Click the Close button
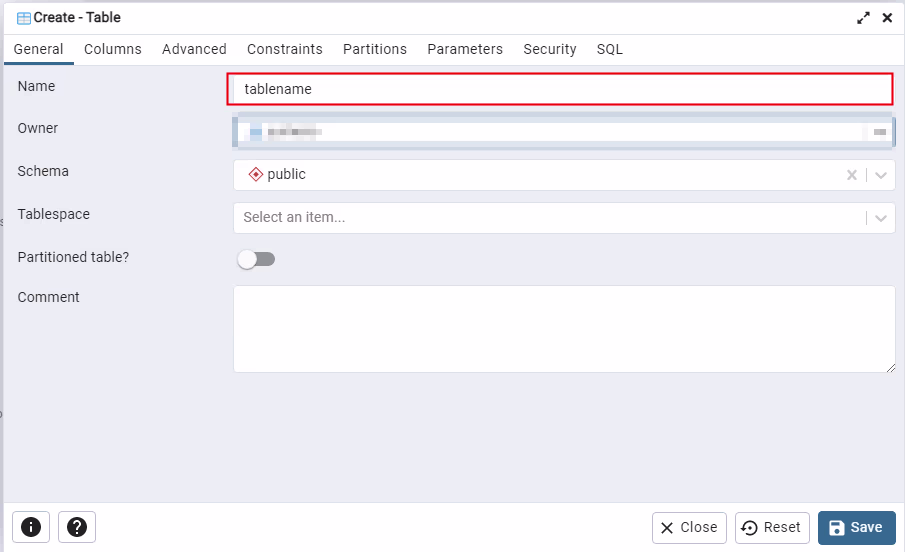This screenshot has height=552, width=905. click(x=689, y=528)
